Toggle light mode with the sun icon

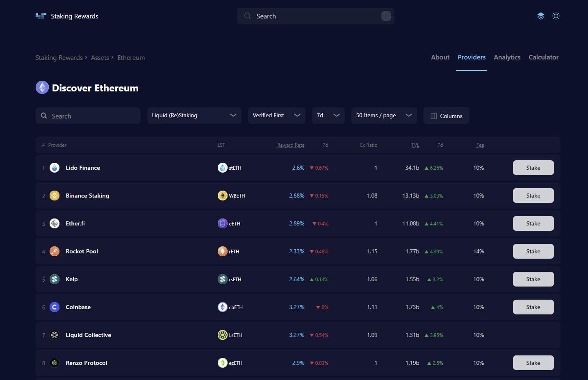pos(556,16)
